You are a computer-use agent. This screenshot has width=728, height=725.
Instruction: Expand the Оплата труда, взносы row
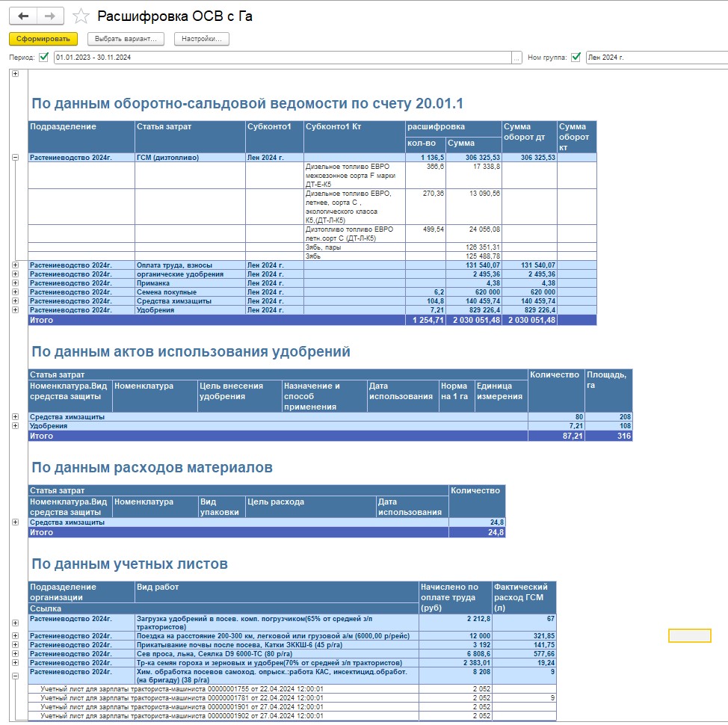(15, 265)
